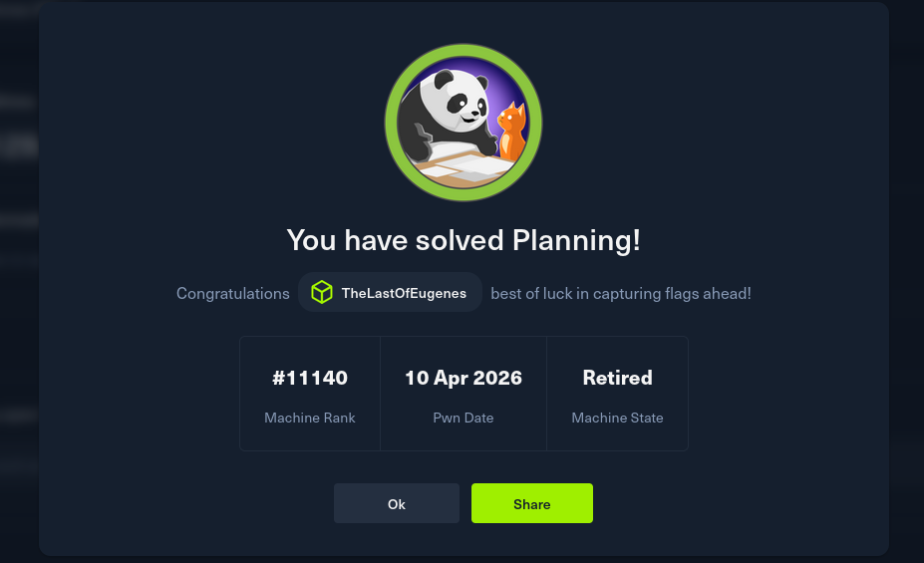Click the Pwn Date label
The image size is (924, 563).
click(463, 418)
